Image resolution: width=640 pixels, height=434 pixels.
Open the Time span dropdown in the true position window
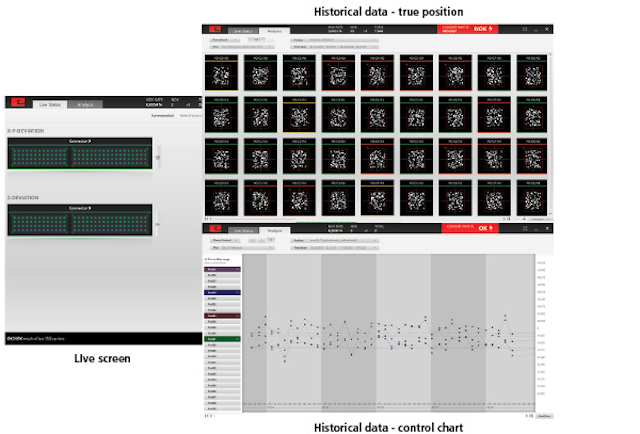[x=335, y=47]
